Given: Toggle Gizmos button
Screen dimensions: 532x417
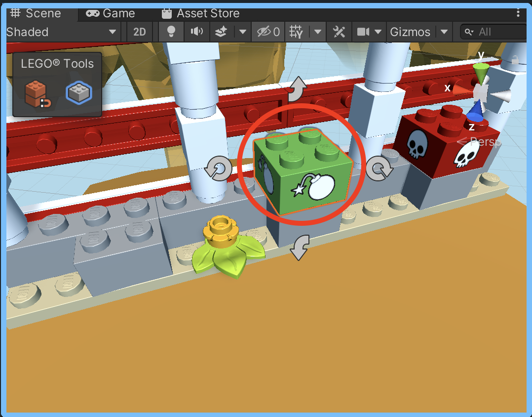Looking at the screenshot, I should point(410,32).
